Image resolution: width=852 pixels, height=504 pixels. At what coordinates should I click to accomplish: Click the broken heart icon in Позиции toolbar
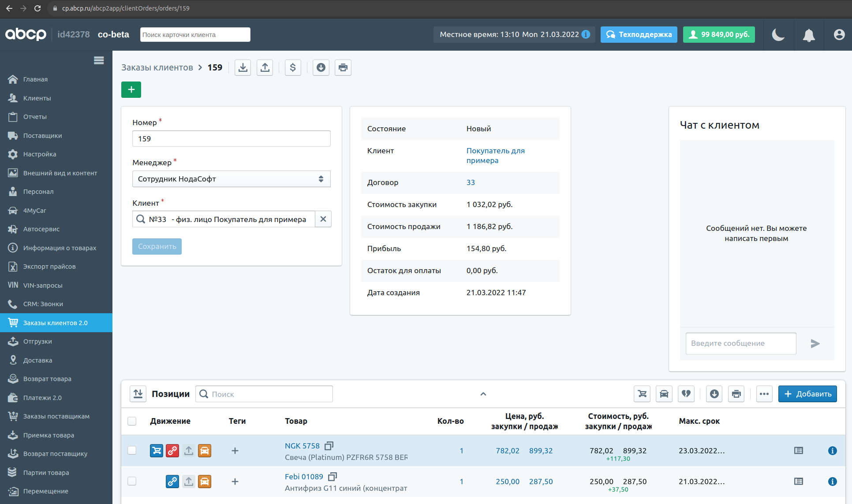pyautogui.click(x=686, y=394)
